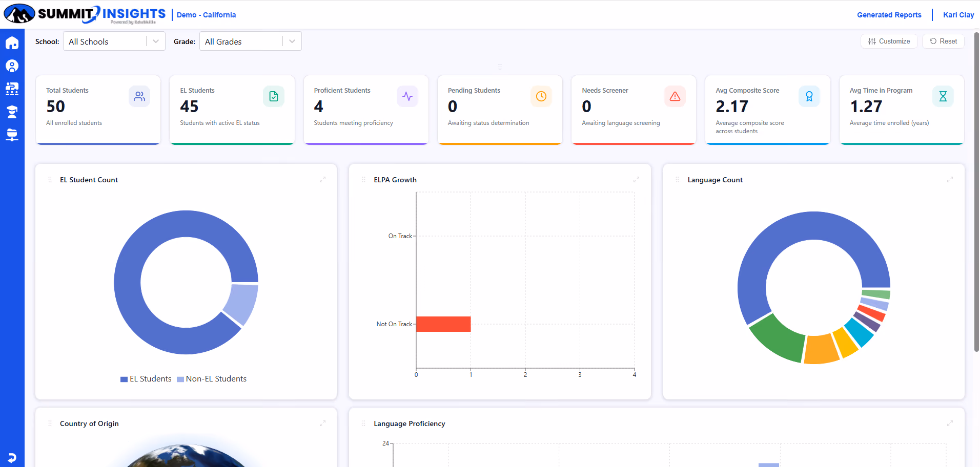Expand the Language Count chart
Screen dimensions: 980x467
950,180
